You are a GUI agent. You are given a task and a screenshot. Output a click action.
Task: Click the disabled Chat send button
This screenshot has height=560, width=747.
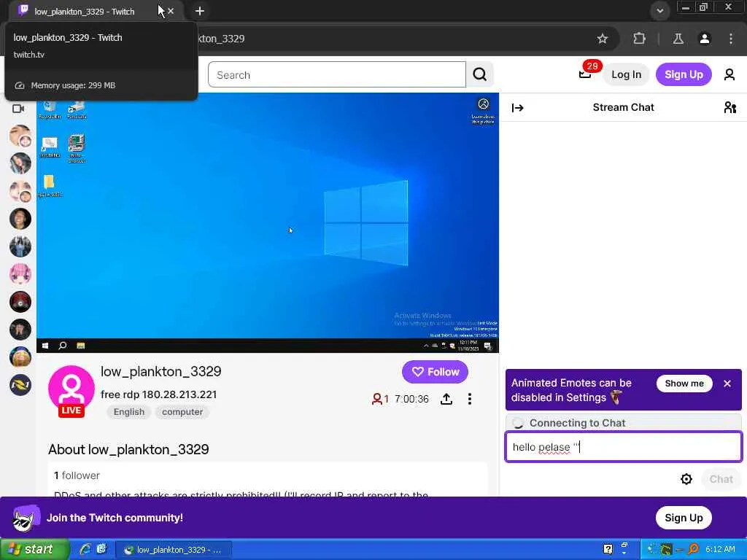tap(721, 479)
